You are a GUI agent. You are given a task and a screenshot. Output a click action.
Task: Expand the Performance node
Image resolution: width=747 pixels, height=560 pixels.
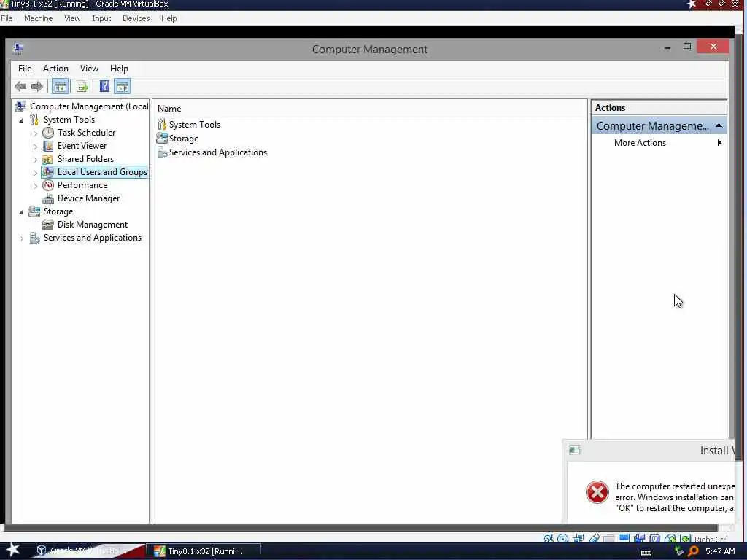point(35,186)
